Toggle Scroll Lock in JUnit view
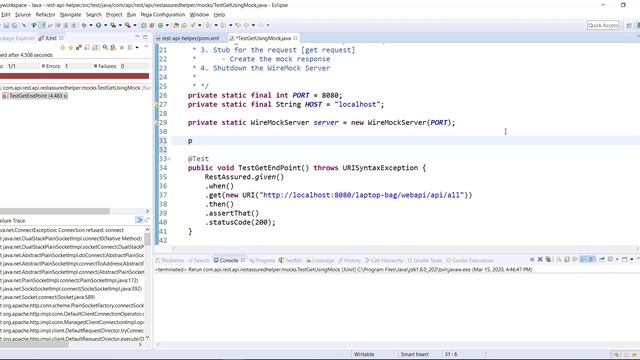The width and height of the screenshot is (640, 360). coord(87,48)
